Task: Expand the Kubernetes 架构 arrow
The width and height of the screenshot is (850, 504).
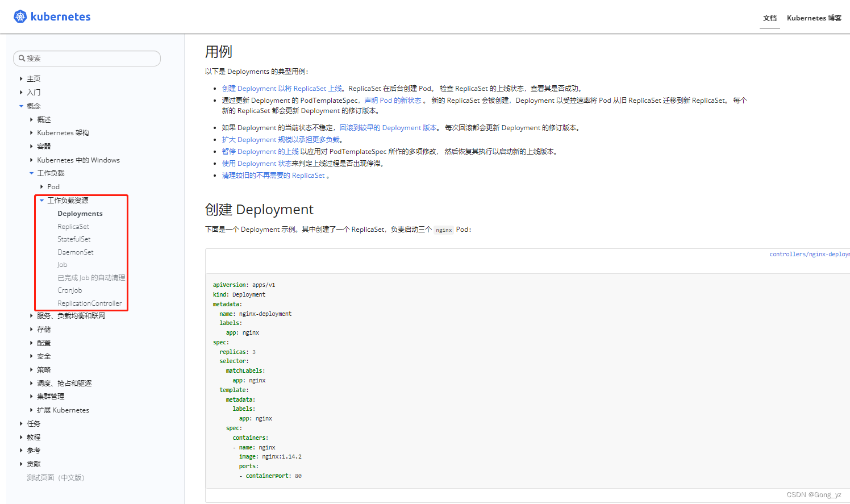Action: (31, 133)
